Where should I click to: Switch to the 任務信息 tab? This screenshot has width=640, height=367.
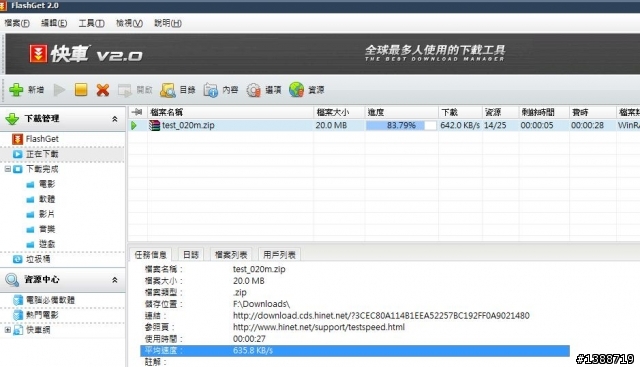click(x=150, y=255)
